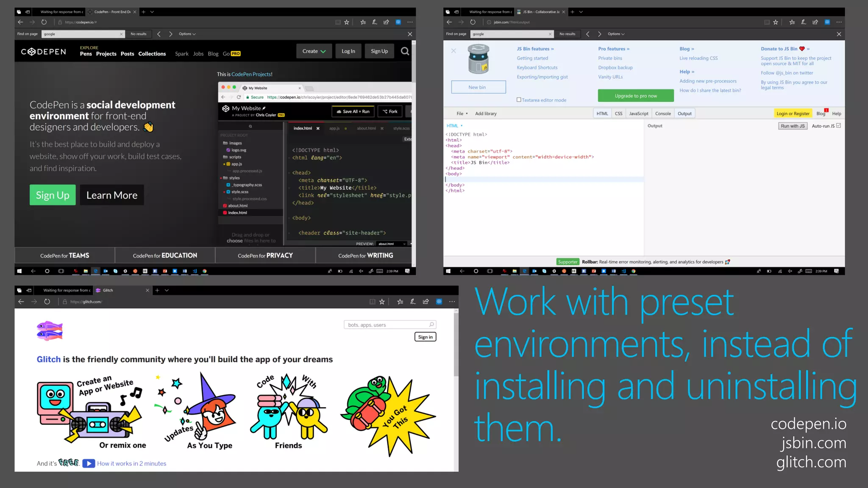
Task: Dismiss the JS Bin features panel
Action: pyautogui.click(x=453, y=51)
